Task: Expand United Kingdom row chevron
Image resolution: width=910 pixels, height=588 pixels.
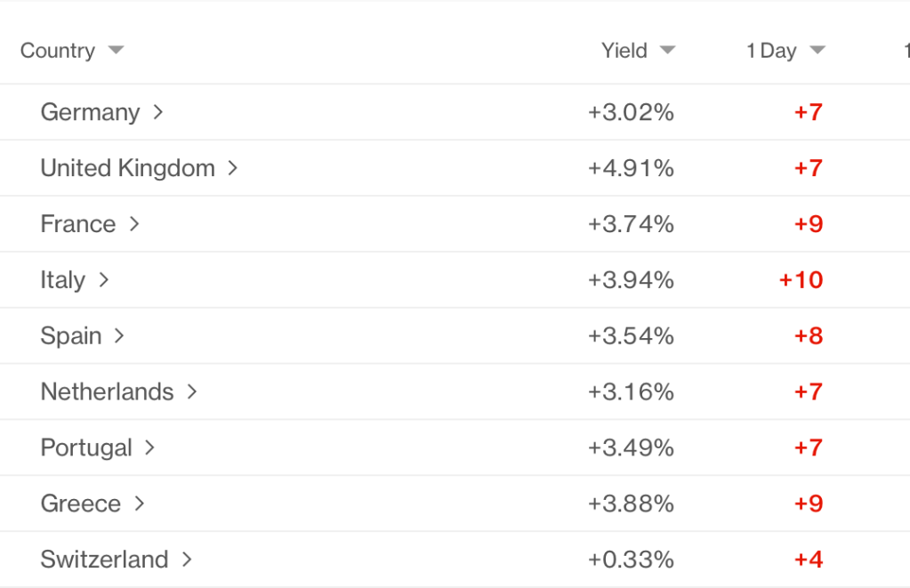Action: tap(233, 168)
